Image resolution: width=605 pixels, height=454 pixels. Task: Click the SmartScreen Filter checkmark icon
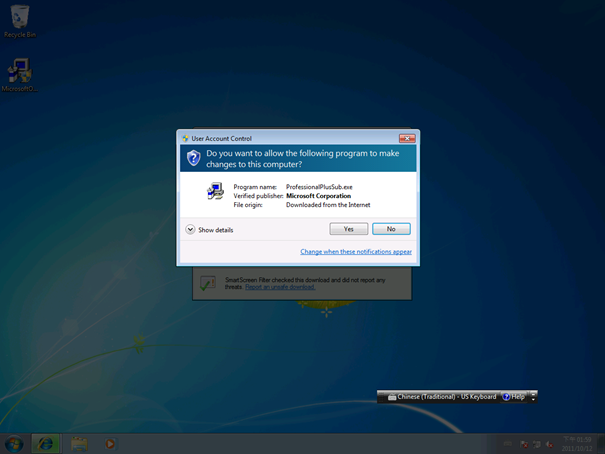[x=208, y=284]
